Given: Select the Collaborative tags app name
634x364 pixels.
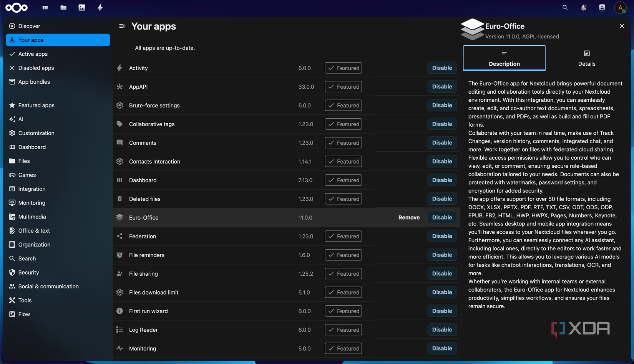Looking at the screenshot, I should click(x=152, y=124).
